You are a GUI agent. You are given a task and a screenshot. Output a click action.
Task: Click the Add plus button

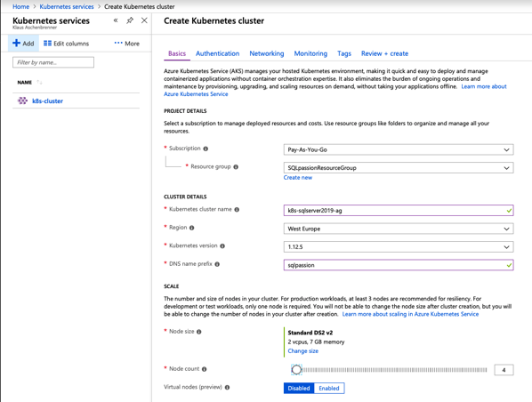coord(23,44)
